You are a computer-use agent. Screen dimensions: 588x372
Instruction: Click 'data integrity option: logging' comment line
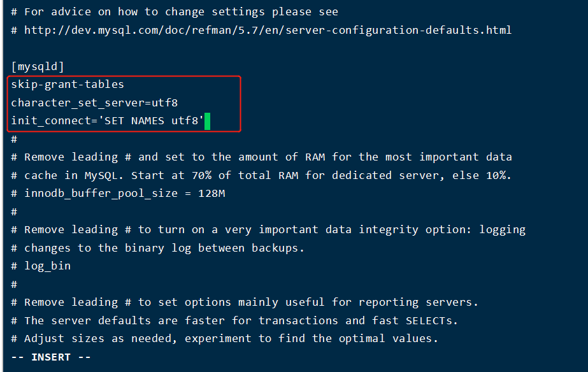pyautogui.click(x=268, y=230)
